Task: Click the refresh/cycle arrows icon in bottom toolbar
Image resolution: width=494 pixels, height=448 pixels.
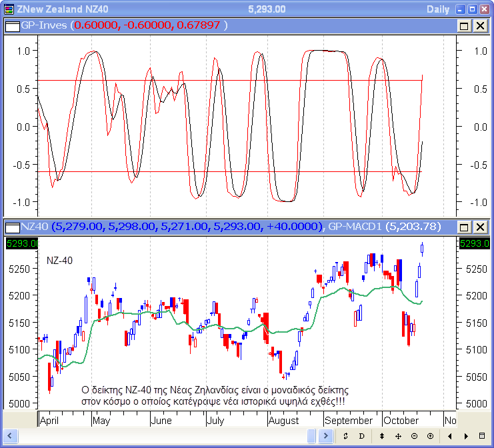Action: coord(347,436)
